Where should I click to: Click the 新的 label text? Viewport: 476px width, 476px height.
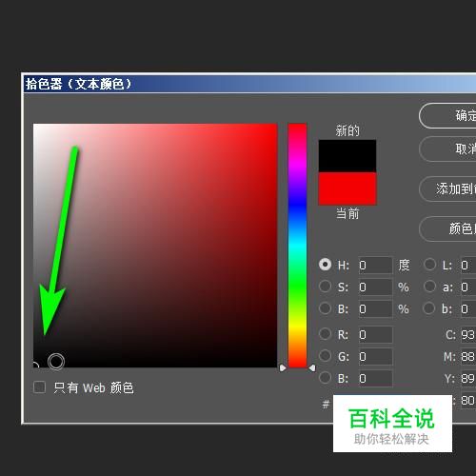347,130
